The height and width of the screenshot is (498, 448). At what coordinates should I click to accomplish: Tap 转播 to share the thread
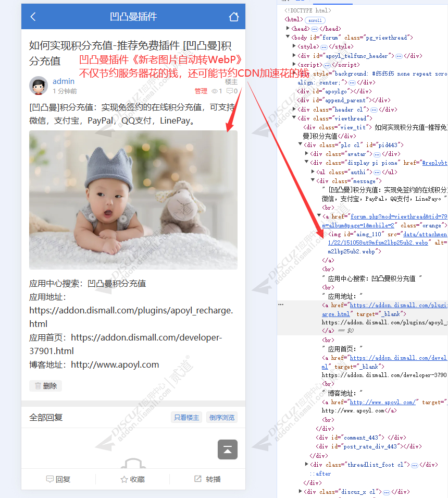tap(207, 479)
